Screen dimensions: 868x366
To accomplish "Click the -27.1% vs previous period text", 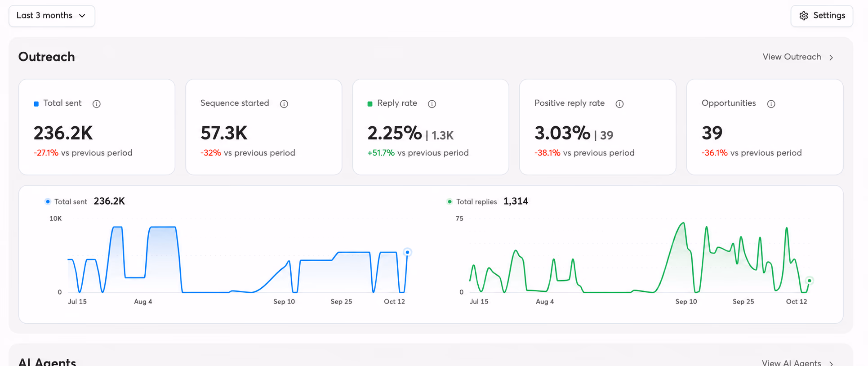I will pos(83,153).
